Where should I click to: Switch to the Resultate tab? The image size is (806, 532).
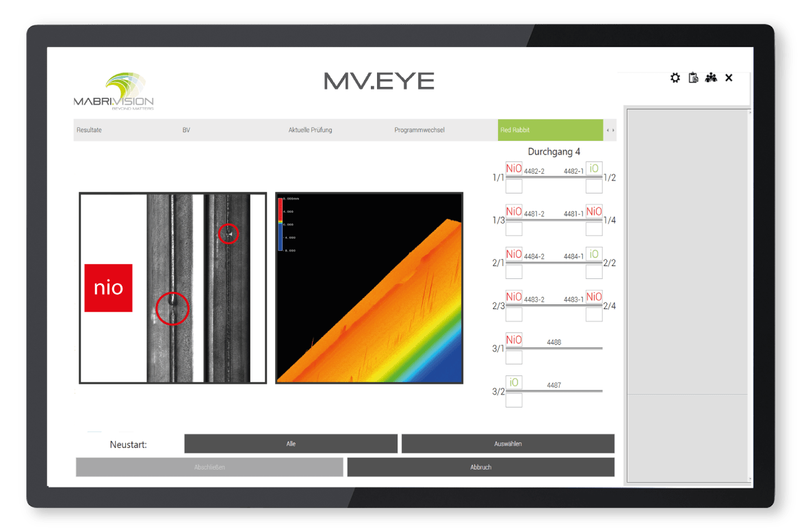coord(90,130)
